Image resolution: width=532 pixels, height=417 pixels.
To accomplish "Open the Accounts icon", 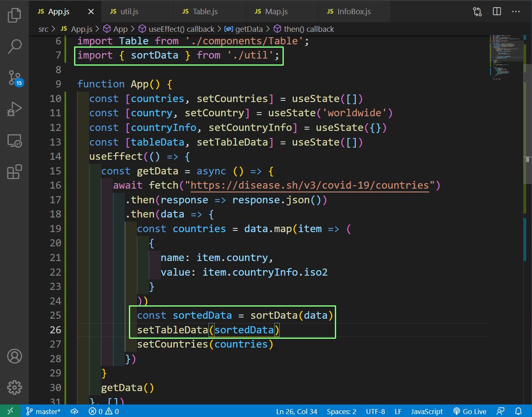I will click(14, 356).
